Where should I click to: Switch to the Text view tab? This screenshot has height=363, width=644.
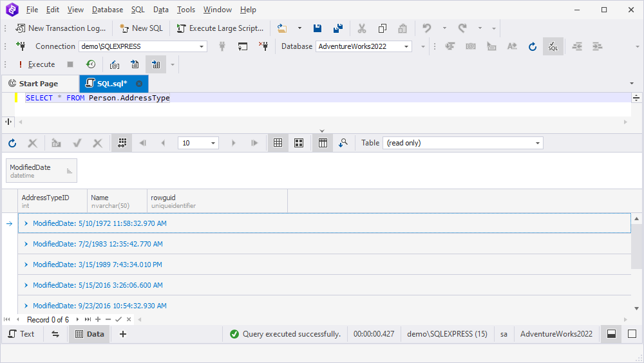21,334
